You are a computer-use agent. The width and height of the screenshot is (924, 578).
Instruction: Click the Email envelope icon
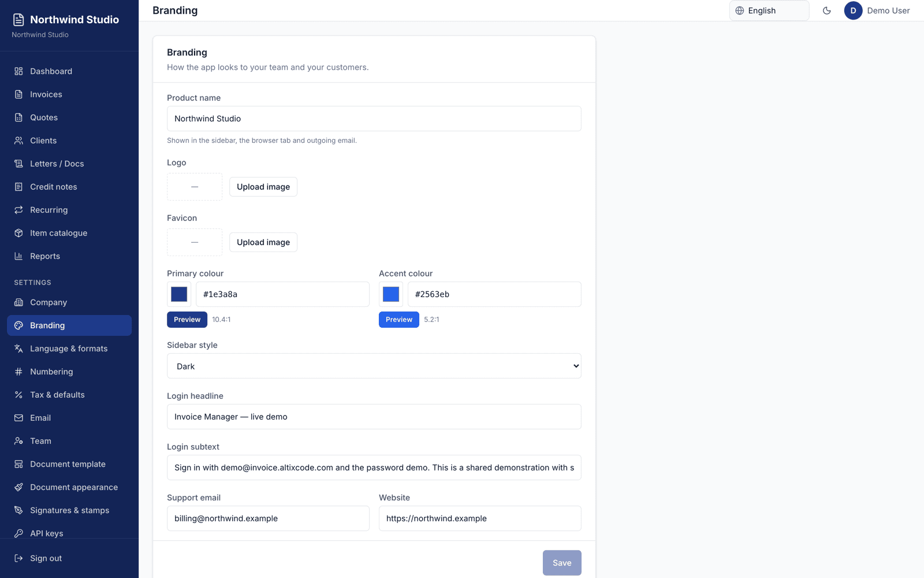[18, 418]
